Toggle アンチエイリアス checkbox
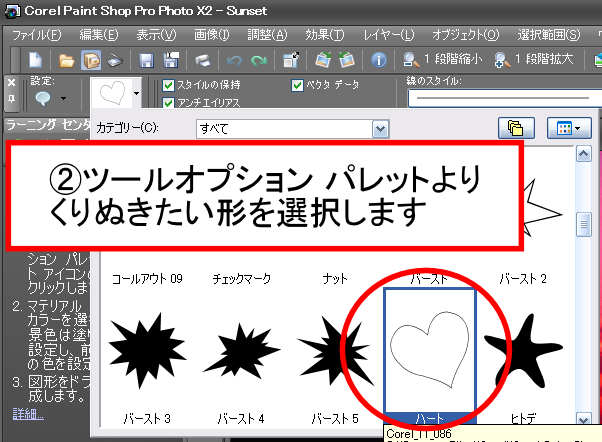The width and height of the screenshot is (602, 442). 168,103
